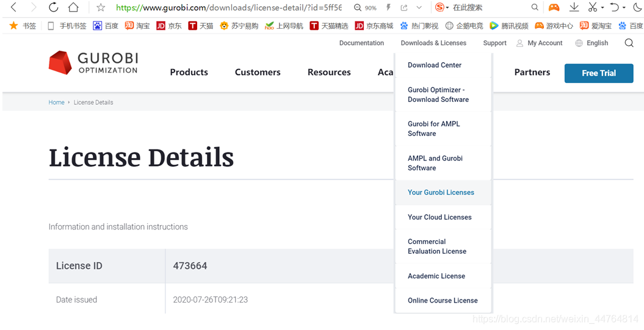Change language from English selector
644x330 pixels.
point(592,43)
